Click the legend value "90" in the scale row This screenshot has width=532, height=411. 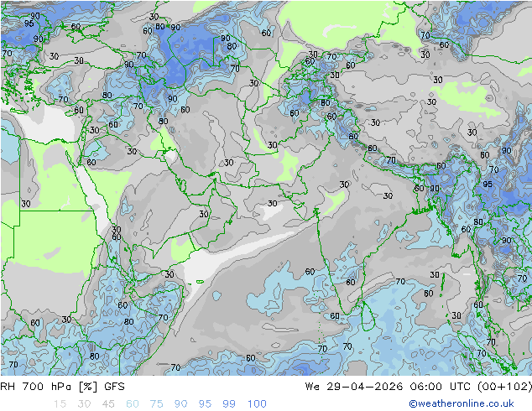point(180,404)
